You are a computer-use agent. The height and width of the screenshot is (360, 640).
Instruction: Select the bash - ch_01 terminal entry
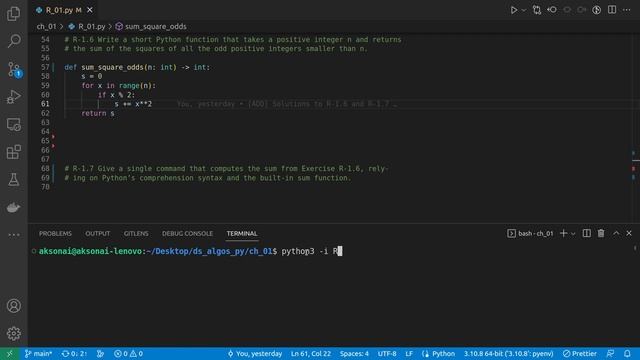pos(530,233)
